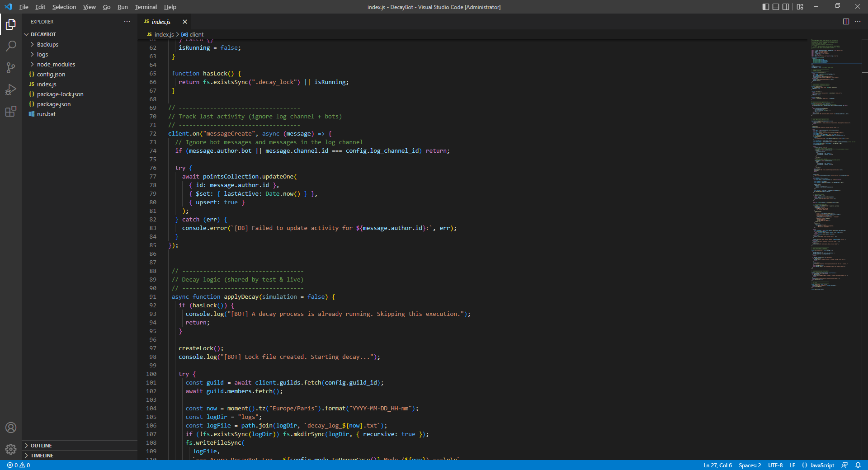Open the Extensions view
This screenshot has width=868, height=470.
coord(11,111)
